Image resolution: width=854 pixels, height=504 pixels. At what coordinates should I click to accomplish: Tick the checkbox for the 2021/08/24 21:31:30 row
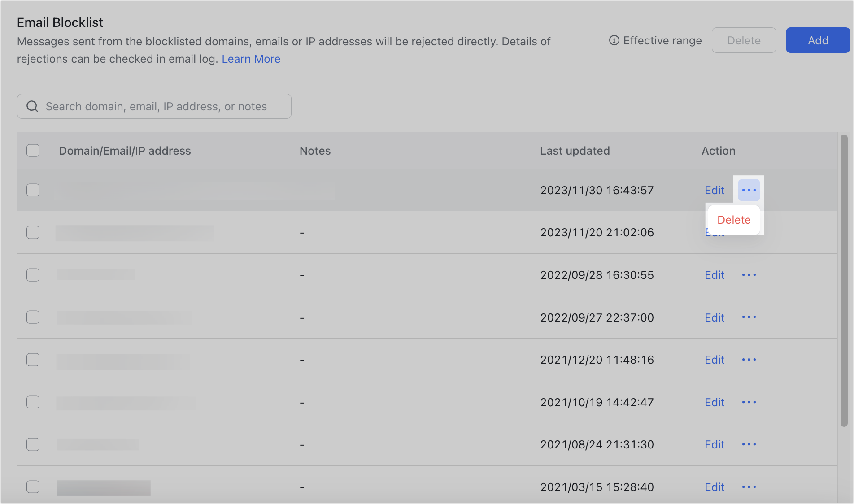click(33, 444)
